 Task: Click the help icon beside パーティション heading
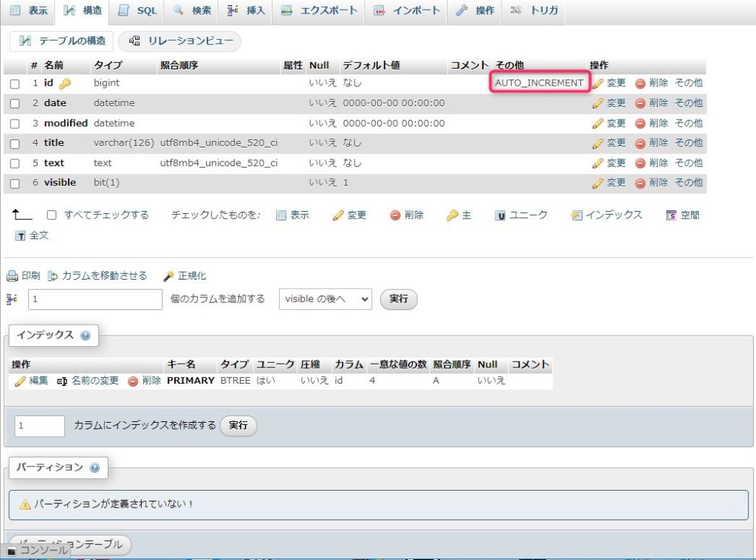point(94,468)
